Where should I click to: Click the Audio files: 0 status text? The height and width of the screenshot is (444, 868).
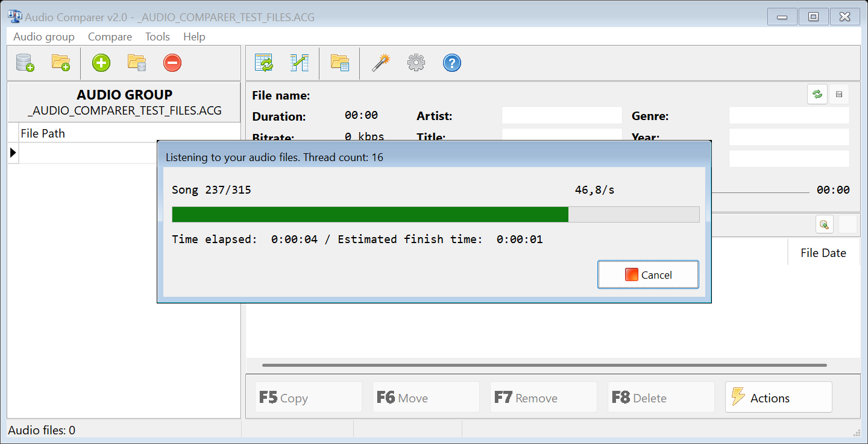click(42, 430)
